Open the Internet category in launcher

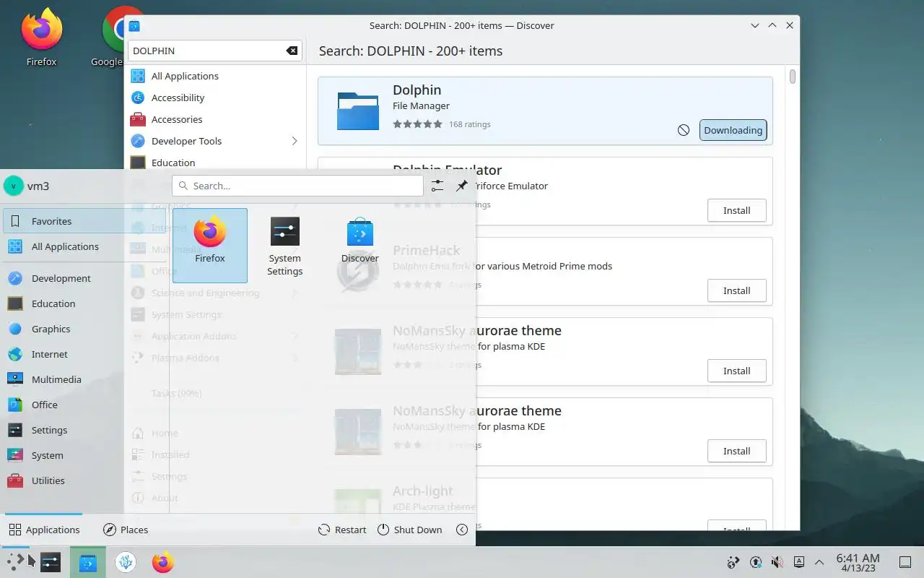point(84,354)
